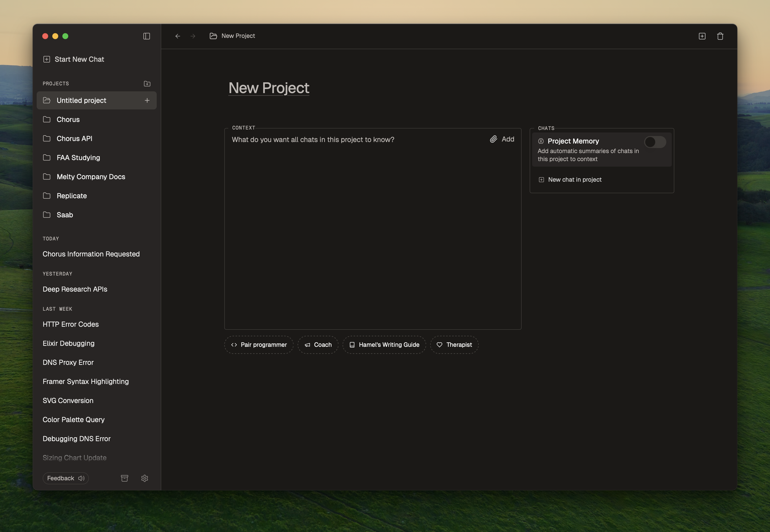Open Hamel's Writing Guide preset
770x532 pixels.
[x=384, y=345]
